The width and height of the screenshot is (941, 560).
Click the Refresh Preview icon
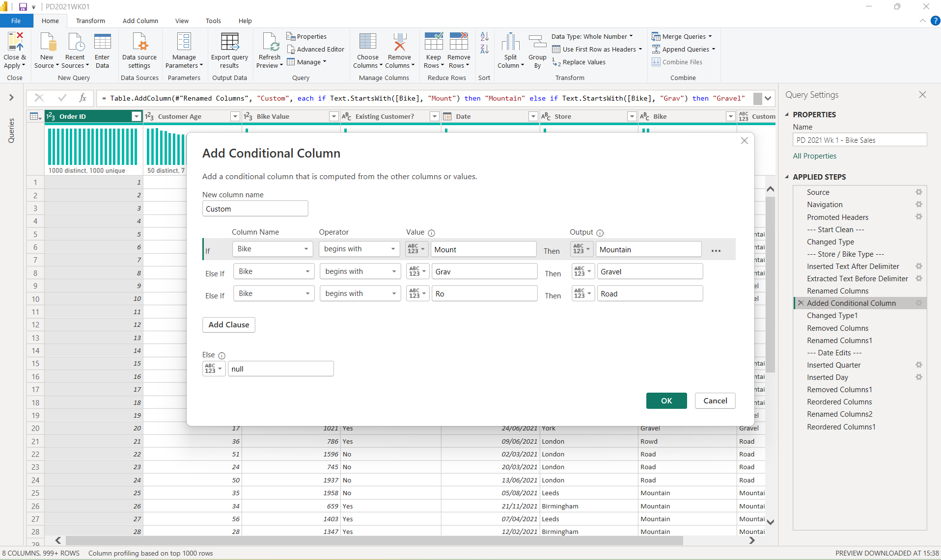270,42
